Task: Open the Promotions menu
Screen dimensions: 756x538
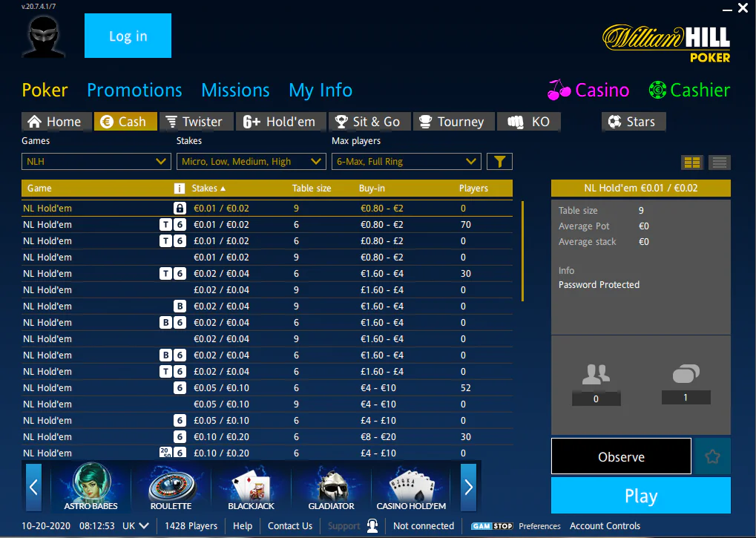Action: coord(134,91)
